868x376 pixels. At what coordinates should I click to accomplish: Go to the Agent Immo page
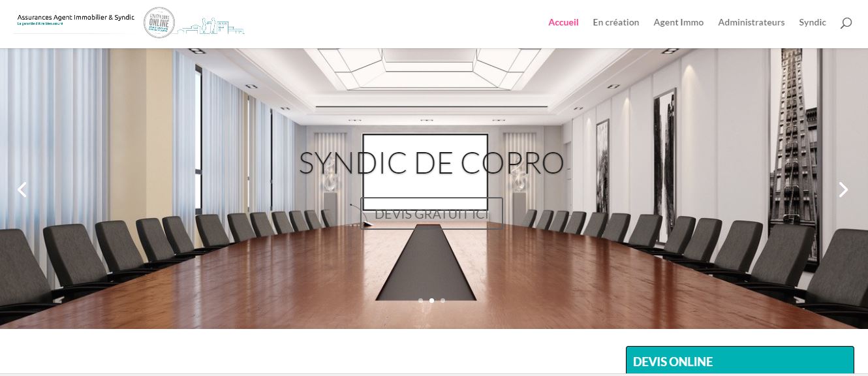(679, 22)
